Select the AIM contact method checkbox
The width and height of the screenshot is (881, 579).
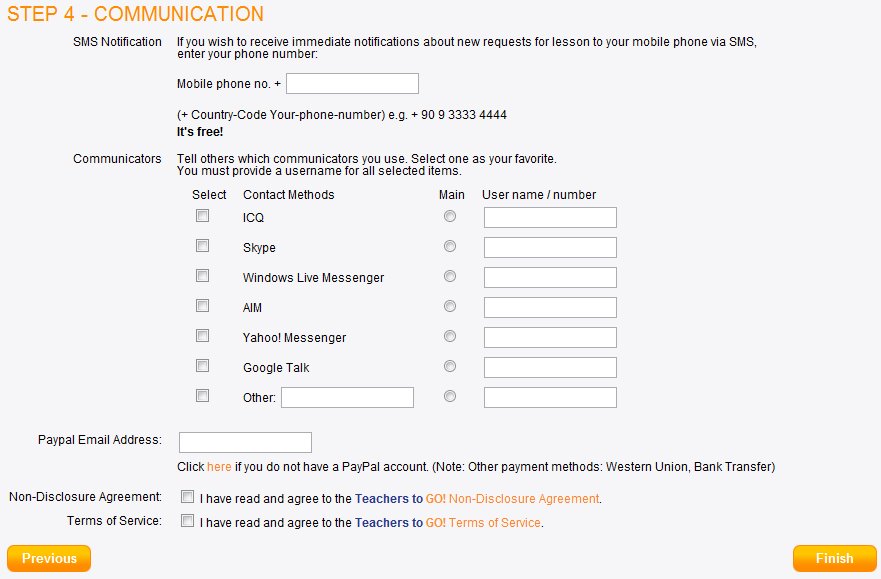pos(202,306)
